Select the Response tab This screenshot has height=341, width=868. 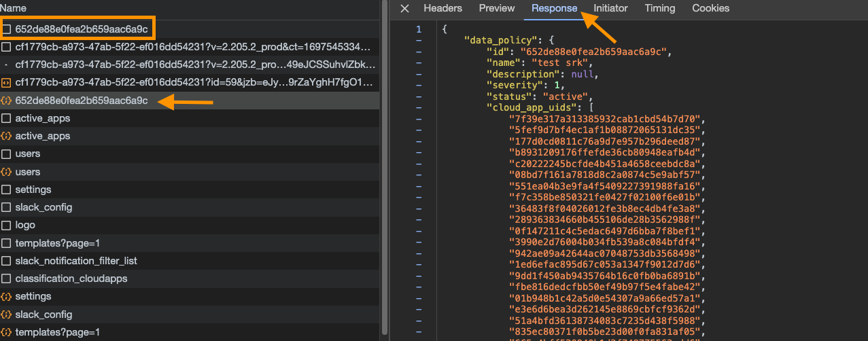click(554, 9)
